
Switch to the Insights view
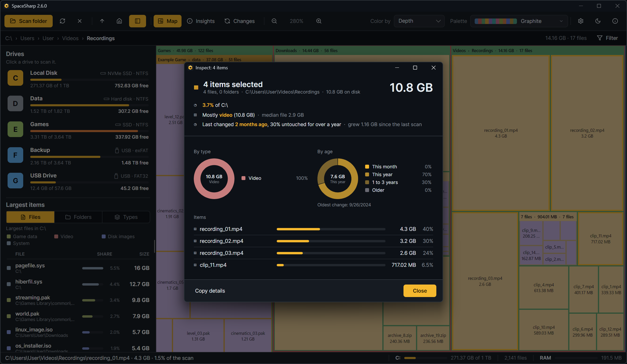tap(201, 21)
